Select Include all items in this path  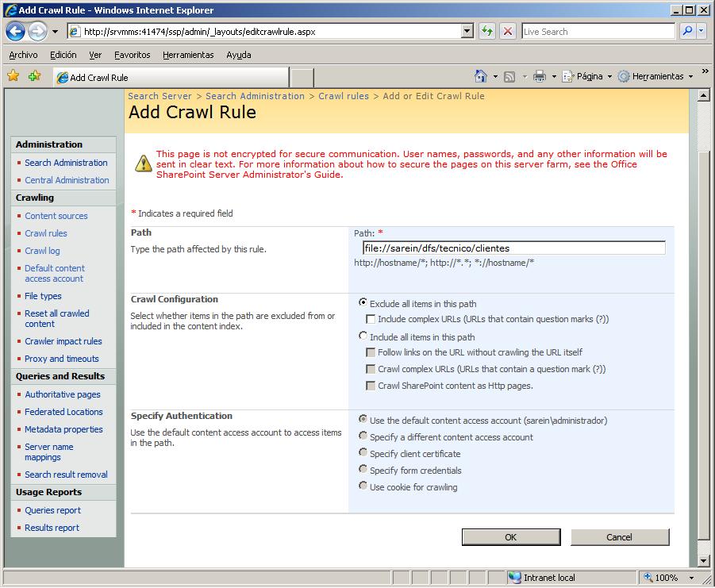[363, 336]
